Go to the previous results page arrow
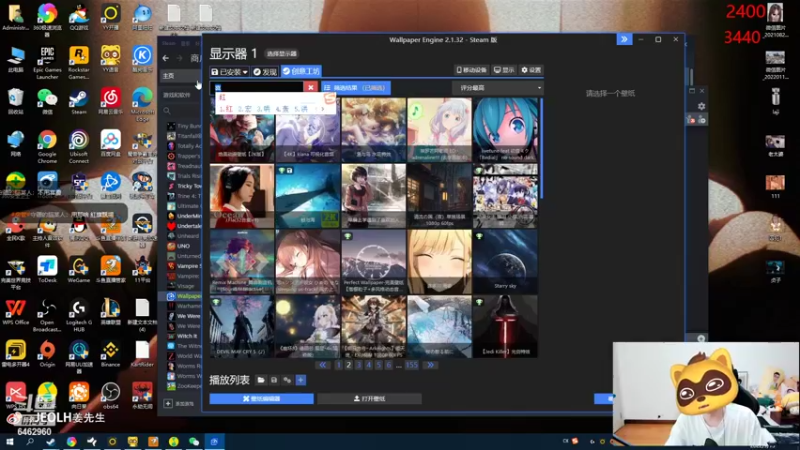The image size is (800, 450). (322, 365)
